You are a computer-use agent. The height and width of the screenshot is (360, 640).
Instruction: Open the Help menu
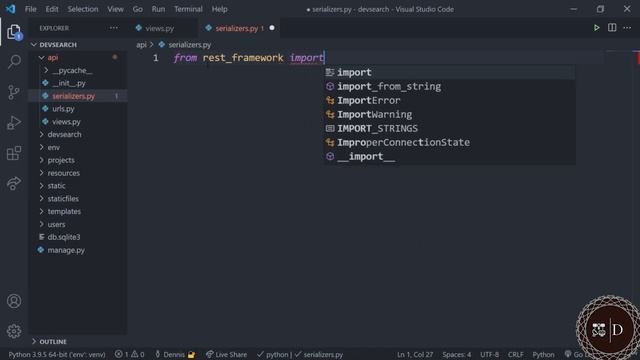point(220,9)
